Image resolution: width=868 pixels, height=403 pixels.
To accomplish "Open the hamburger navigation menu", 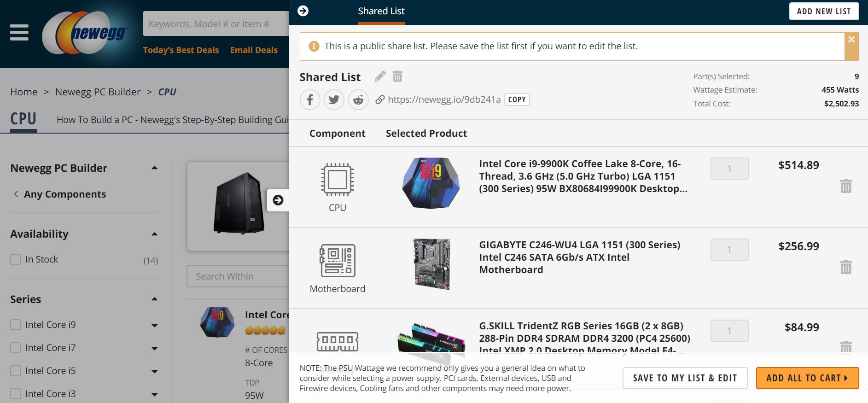I will point(19,33).
